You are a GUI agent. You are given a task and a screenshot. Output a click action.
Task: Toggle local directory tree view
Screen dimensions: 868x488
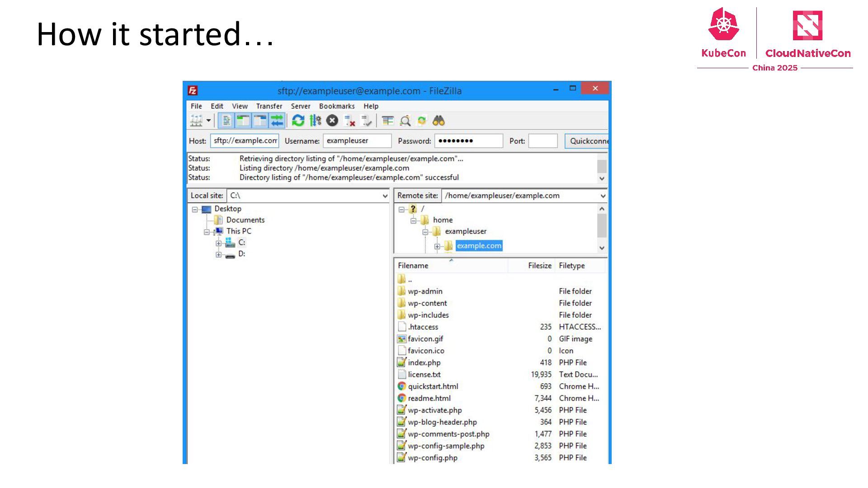[243, 121]
